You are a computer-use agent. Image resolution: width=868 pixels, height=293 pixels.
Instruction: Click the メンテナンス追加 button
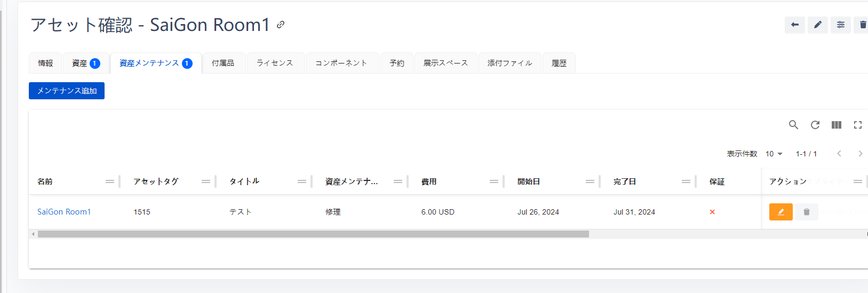point(67,91)
